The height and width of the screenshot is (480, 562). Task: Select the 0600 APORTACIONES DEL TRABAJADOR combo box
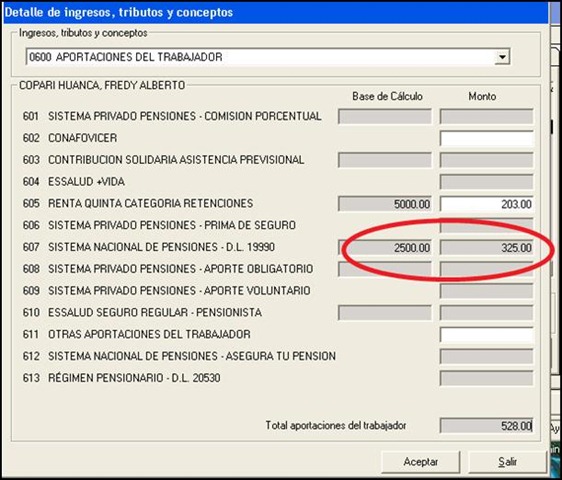coord(268,57)
